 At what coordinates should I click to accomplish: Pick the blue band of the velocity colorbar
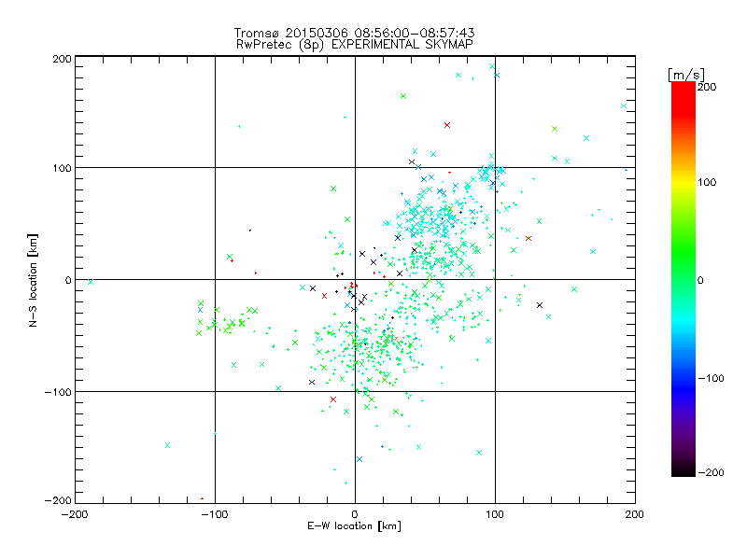pos(684,388)
